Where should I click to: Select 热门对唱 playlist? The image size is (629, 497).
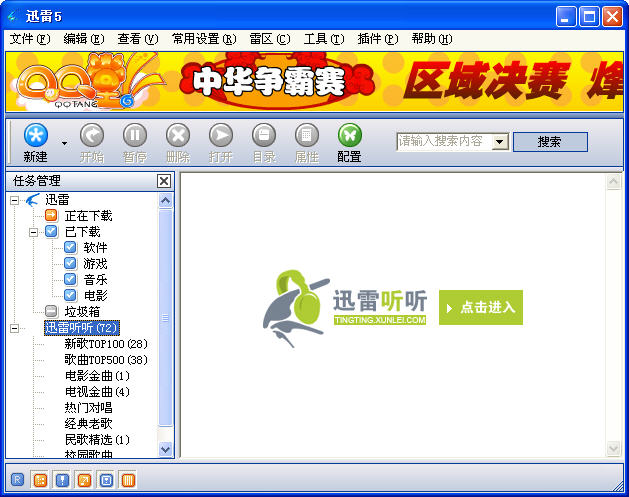click(88, 408)
